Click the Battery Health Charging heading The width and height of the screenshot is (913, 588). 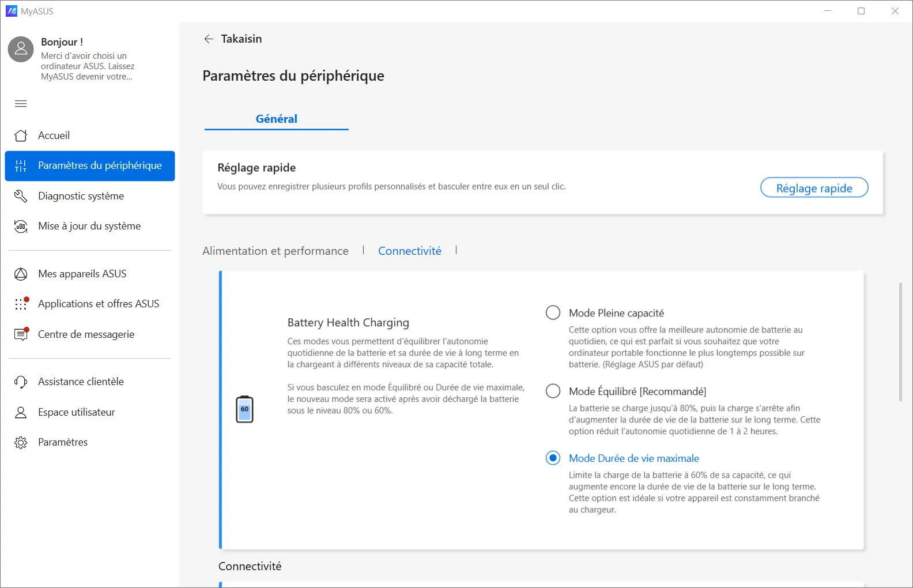point(348,323)
